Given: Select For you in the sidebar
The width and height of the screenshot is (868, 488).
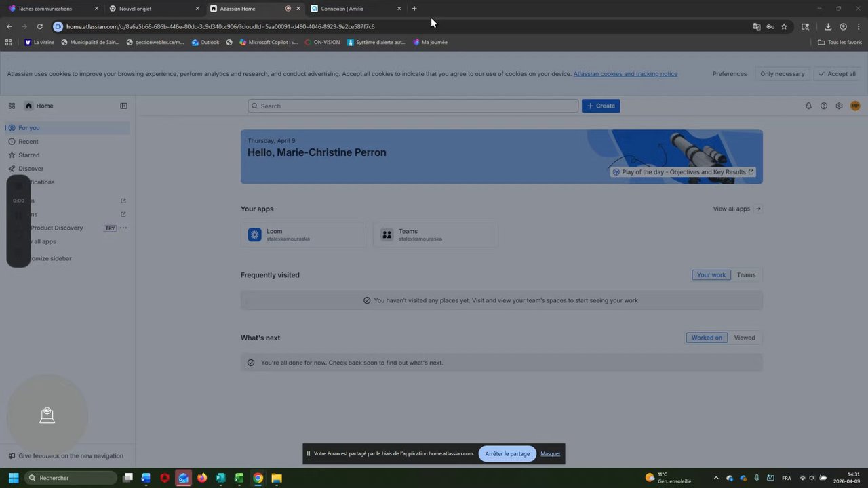Looking at the screenshot, I should tap(67, 128).
